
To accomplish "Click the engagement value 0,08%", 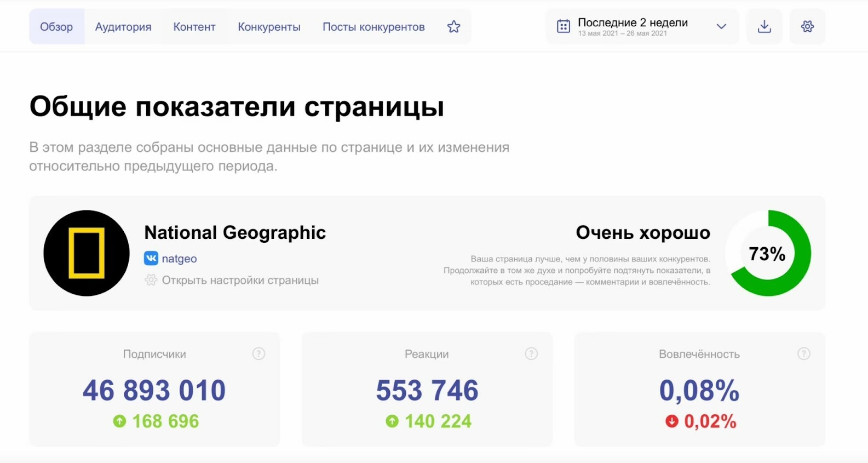I will click(x=699, y=391).
